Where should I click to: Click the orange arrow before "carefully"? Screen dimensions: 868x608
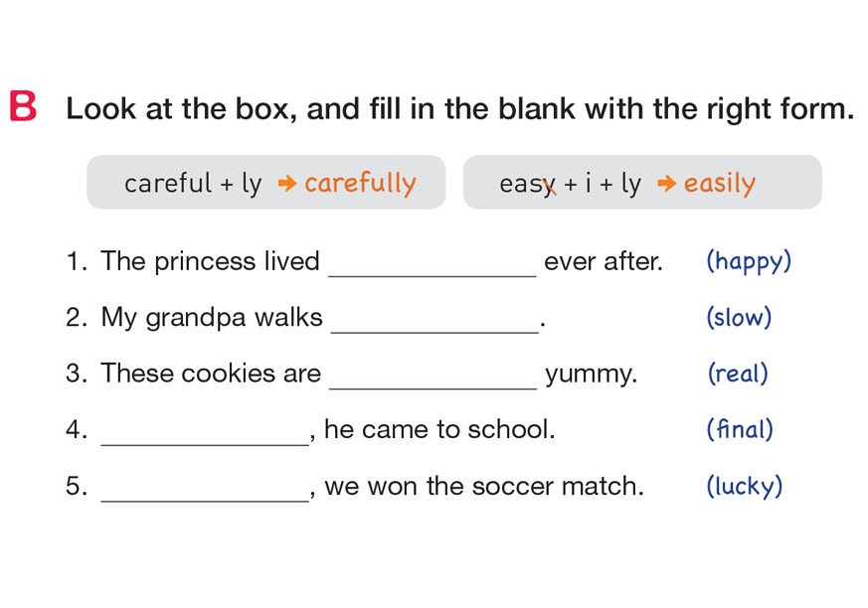coord(286,184)
